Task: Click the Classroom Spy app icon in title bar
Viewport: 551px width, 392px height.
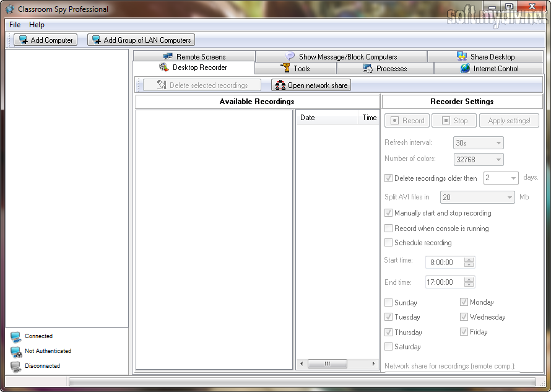Action: click(10, 9)
